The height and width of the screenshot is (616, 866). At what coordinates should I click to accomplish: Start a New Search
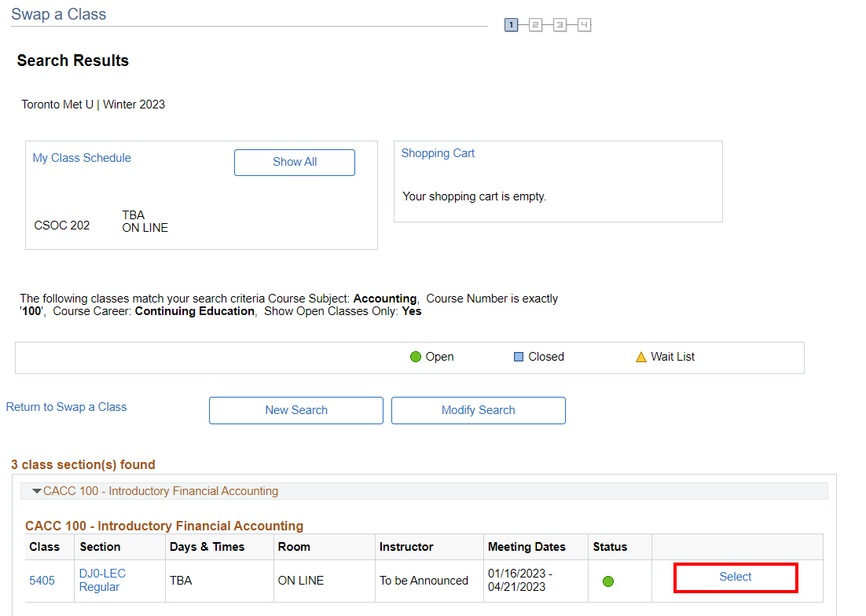pos(296,410)
